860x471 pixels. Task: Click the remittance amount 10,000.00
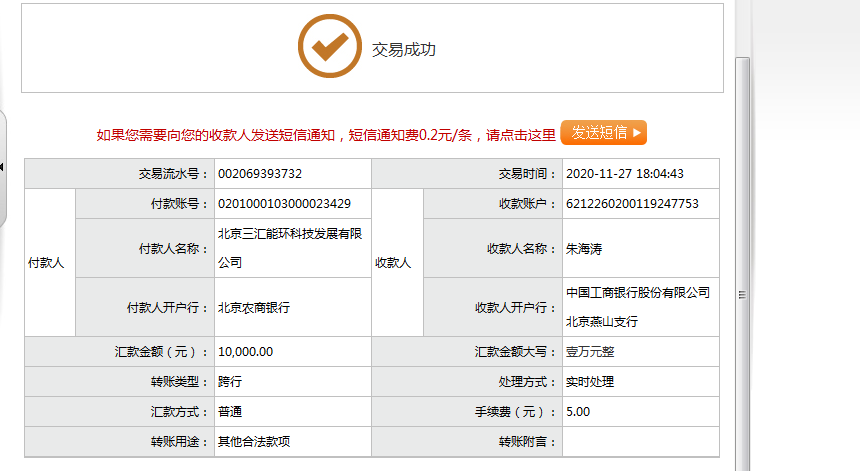click(x=245, y=352)
